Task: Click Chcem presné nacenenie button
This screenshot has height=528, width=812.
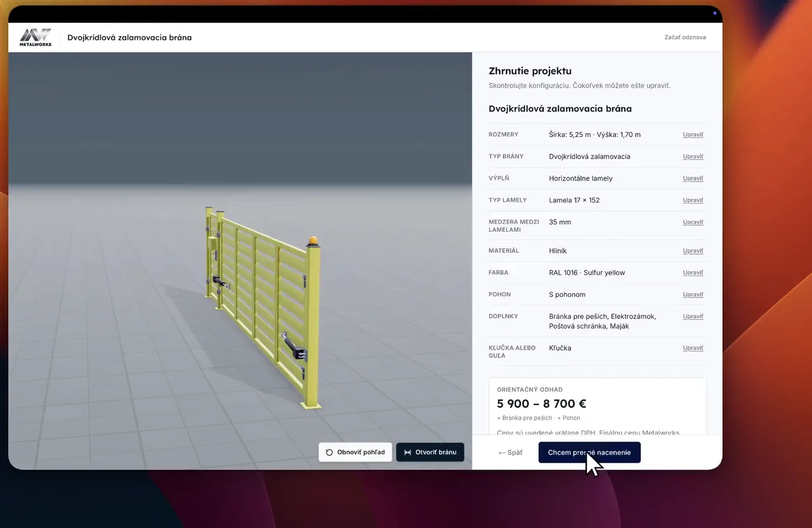Action: click(x=589, y=452)
